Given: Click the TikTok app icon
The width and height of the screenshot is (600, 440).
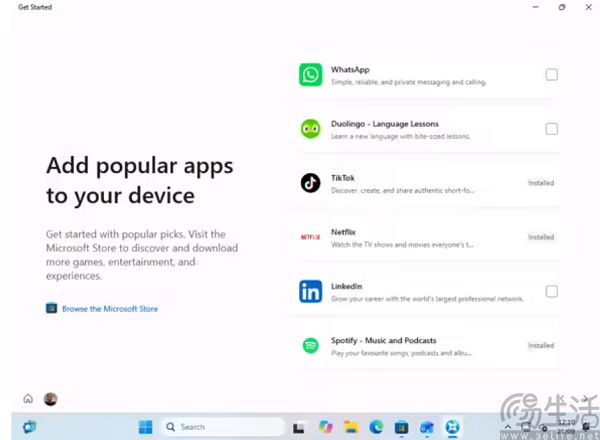Looking at the screenshot, I should (310, 183).
